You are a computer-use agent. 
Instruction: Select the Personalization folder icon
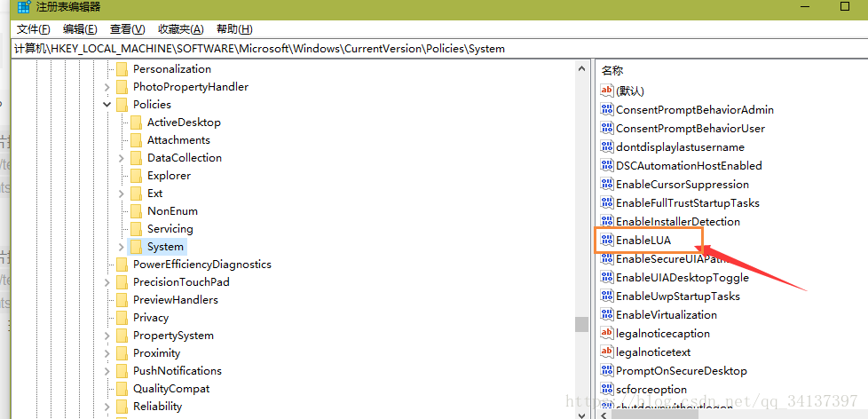tap(122, 69)
